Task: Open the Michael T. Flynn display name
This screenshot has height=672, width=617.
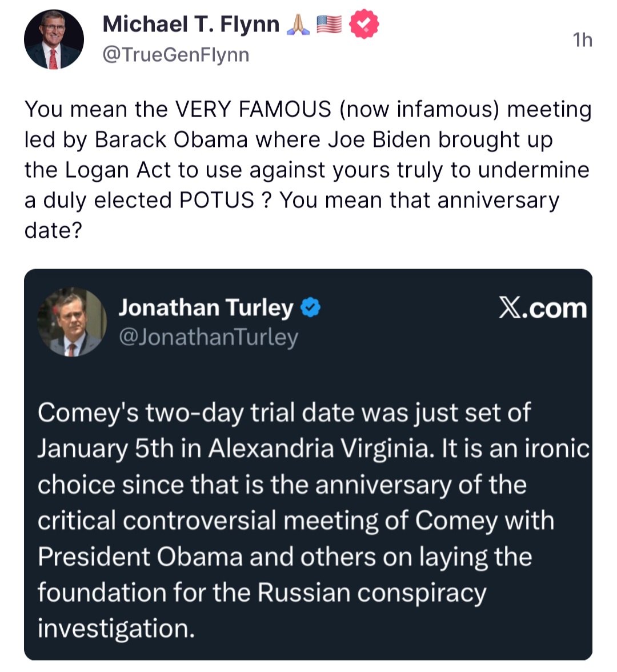Action: click(191, 25)
